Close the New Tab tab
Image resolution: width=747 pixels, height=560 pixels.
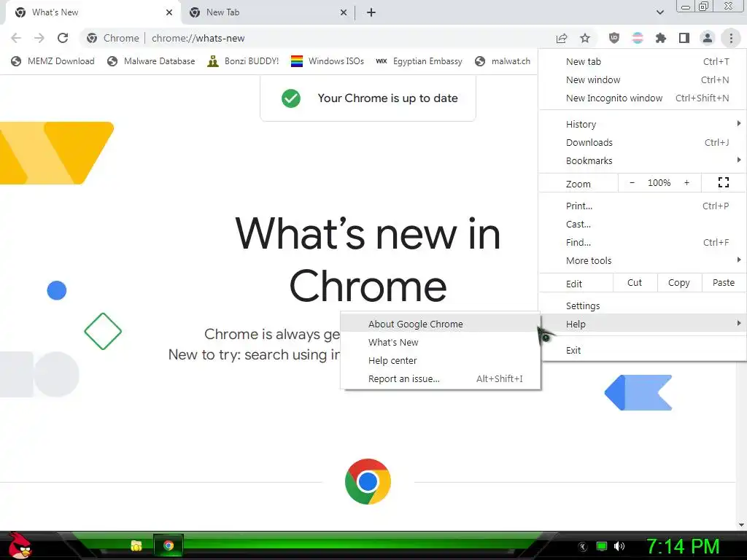point(344,12)
